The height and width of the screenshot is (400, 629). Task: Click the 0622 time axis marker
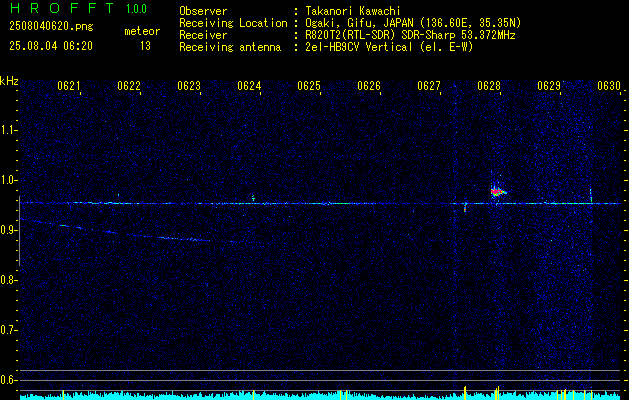129,86
